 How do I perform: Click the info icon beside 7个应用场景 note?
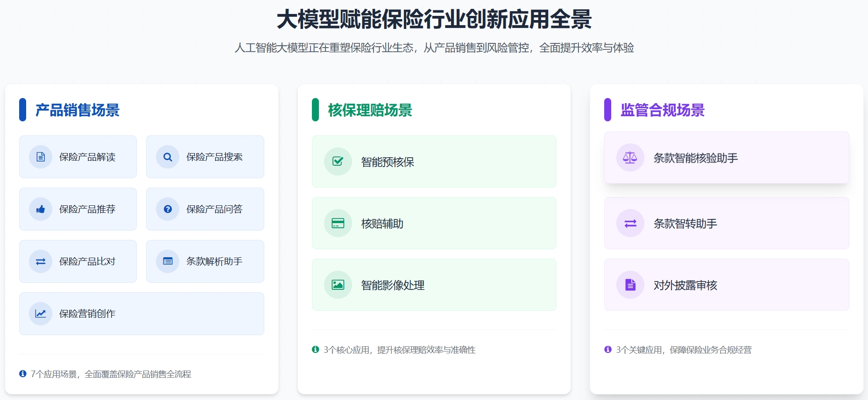point(22,374)
